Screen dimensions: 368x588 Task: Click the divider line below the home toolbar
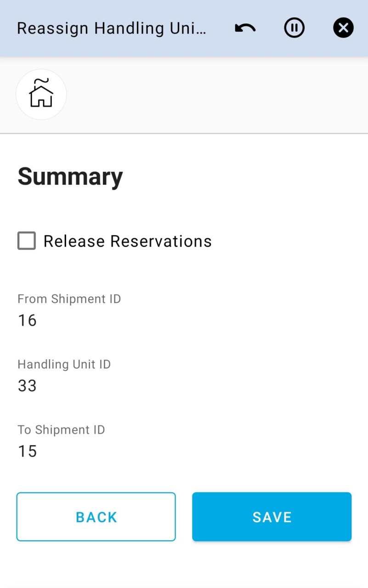pos(184,134)
